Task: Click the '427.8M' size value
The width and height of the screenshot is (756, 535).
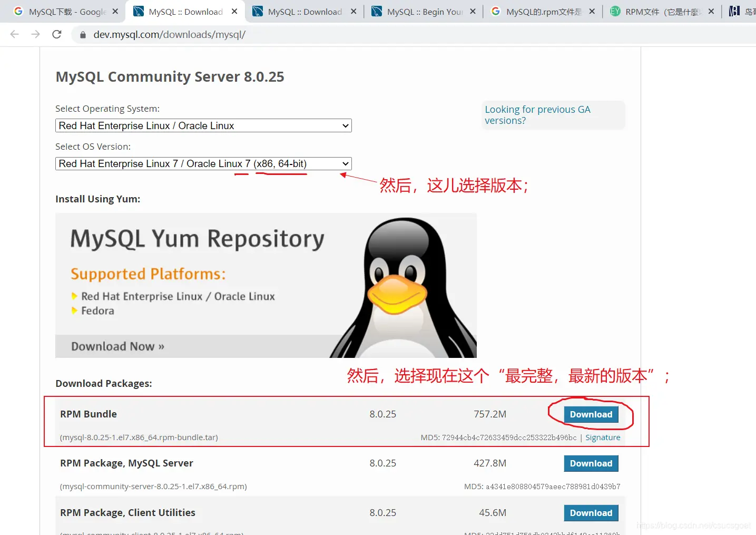Action: point(490,463)
